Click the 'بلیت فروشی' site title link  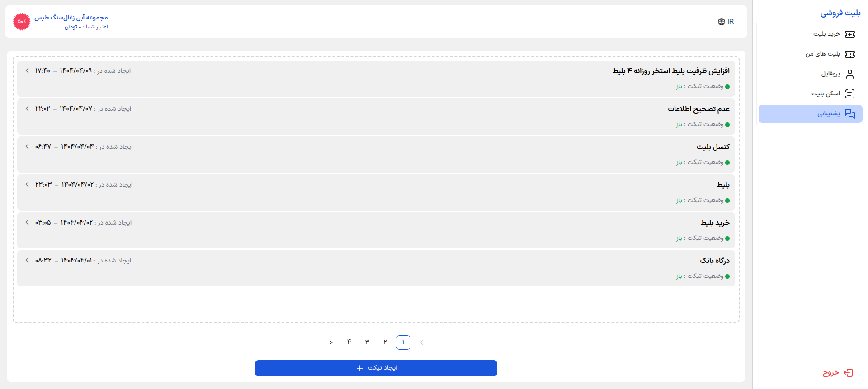click(840, 13)
